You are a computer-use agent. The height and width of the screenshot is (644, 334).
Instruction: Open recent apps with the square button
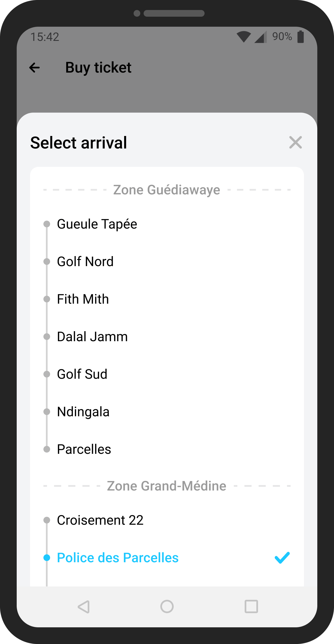point(251,606)
